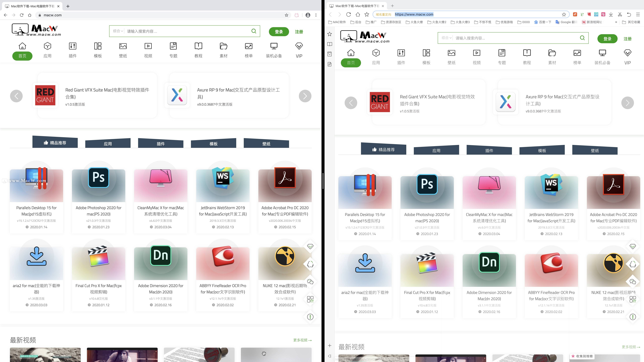Click the search magnifier in left page search box
This screenshot has width=644, height=362.
coord(254,31)
